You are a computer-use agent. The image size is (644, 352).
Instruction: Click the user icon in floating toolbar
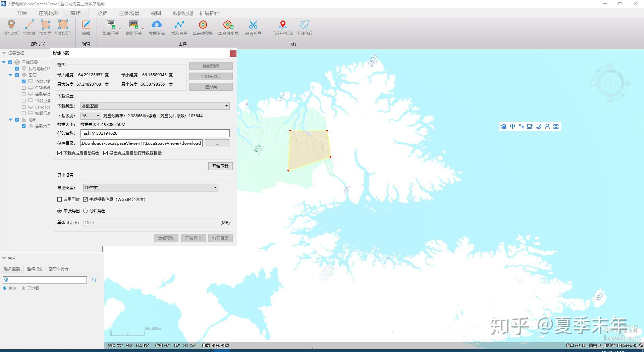[x=547, y=126]
